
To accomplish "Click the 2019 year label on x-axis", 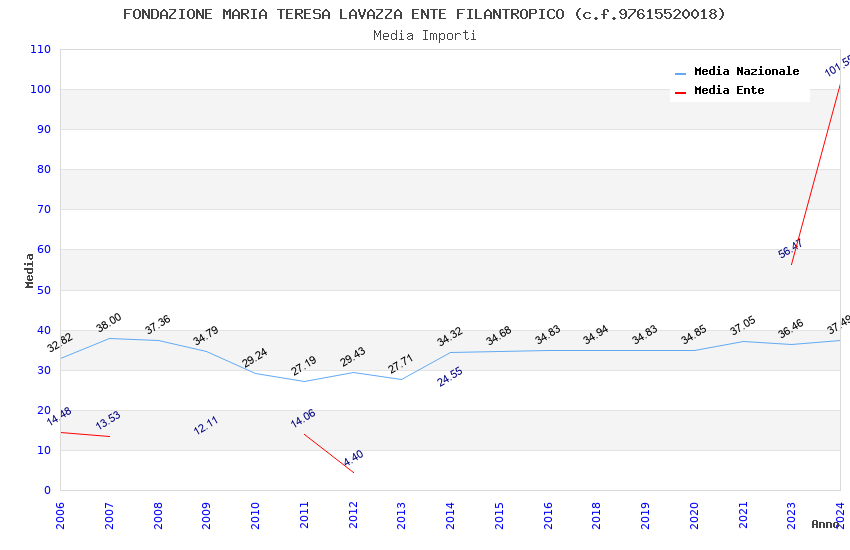I will click(x=645, y=515).
